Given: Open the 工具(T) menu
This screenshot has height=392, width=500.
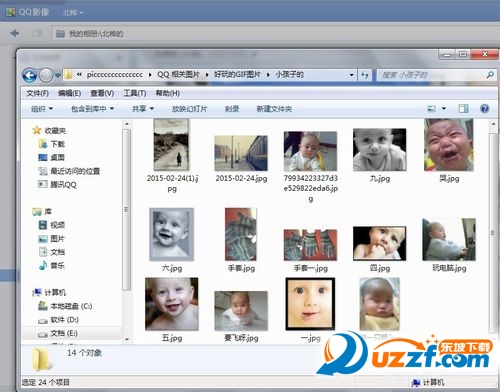Looking at the screenshot, I should [135, 93].
